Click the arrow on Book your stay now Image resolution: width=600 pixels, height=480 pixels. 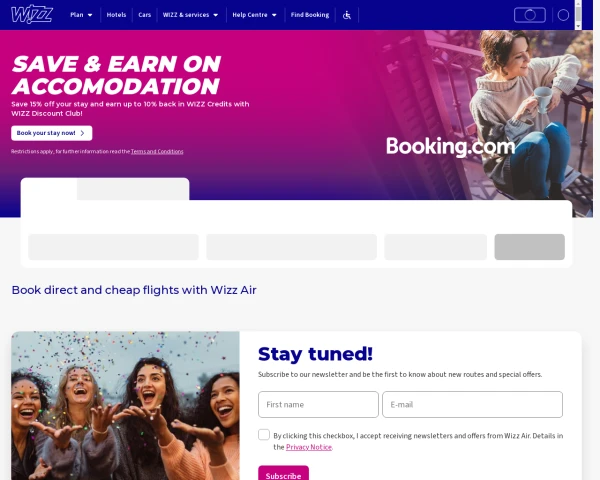(82, 133)
